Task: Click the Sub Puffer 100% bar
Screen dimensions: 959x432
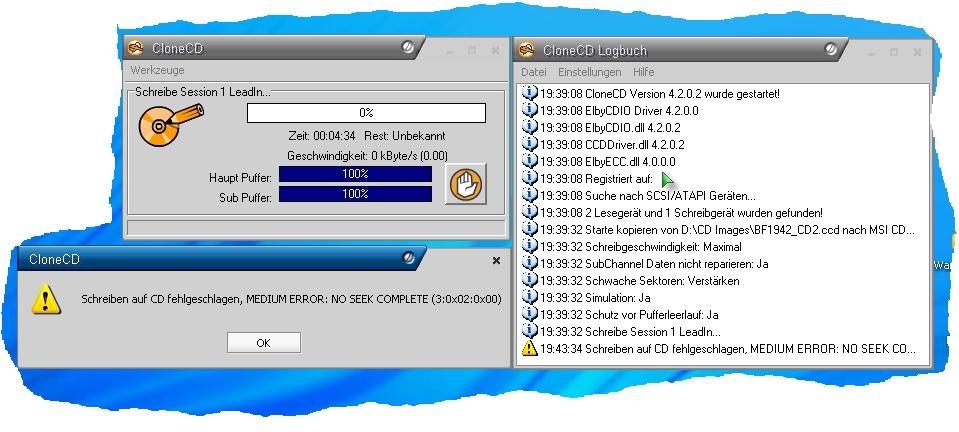Action: pos(355,194)
